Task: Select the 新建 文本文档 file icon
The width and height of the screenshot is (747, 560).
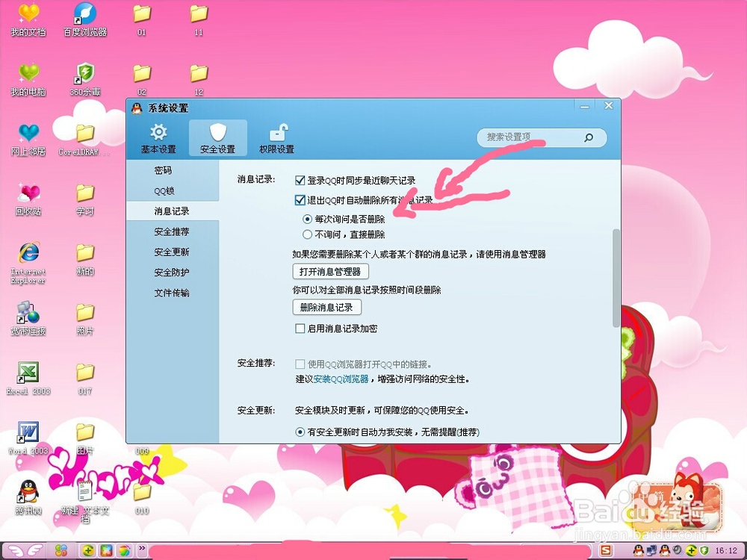Action: coord(85,501)
